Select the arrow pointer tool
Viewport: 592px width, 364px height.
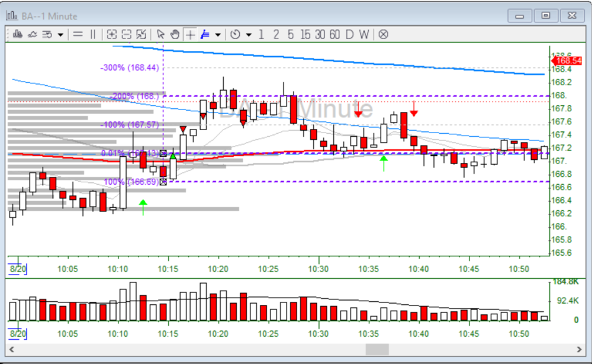[x=160, y=34]
